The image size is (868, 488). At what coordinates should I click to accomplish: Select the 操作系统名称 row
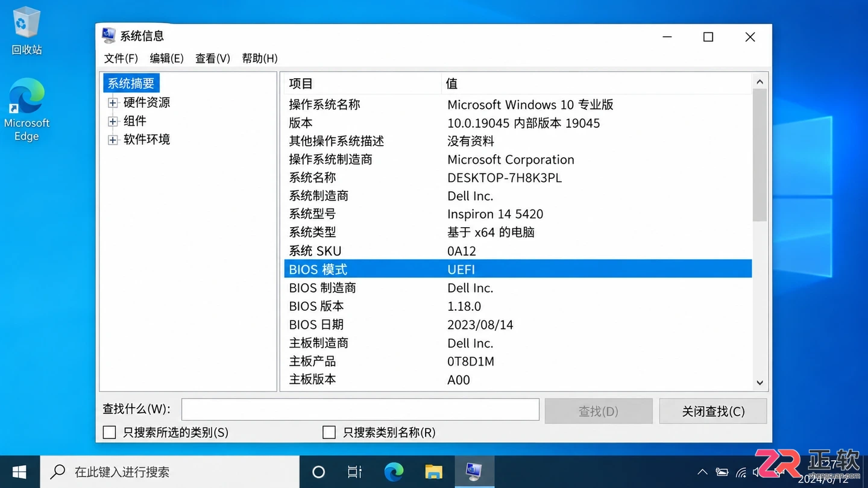tap(518, 105)
